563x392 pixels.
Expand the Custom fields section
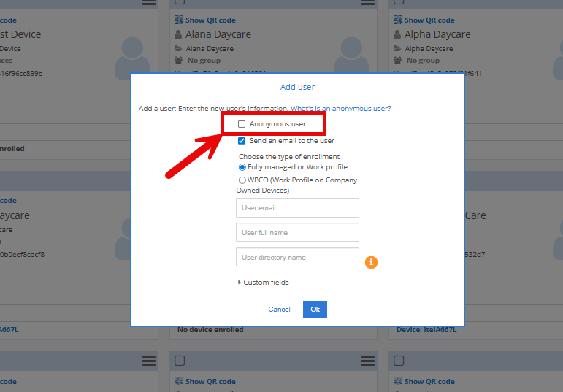click(264, 283)
